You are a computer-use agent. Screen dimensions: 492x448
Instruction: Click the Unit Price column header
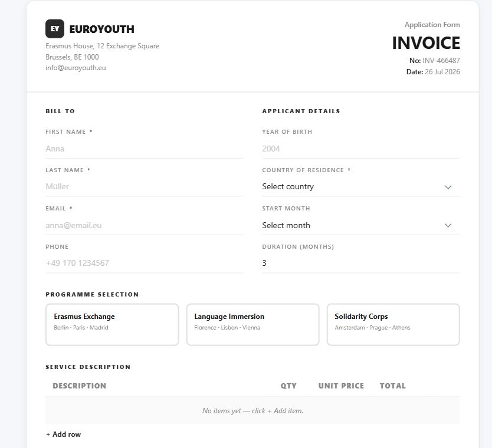341,386
